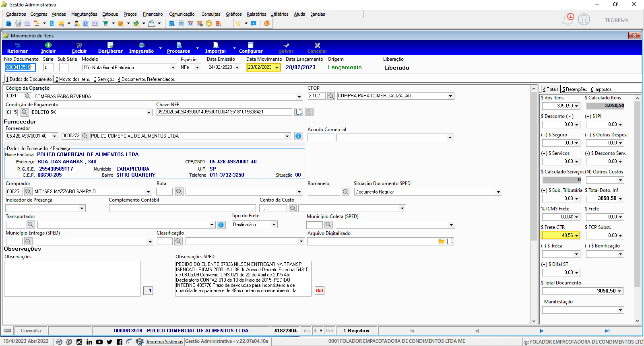
Task: Click the Consulta status bar button
Action: pos(31,331)
